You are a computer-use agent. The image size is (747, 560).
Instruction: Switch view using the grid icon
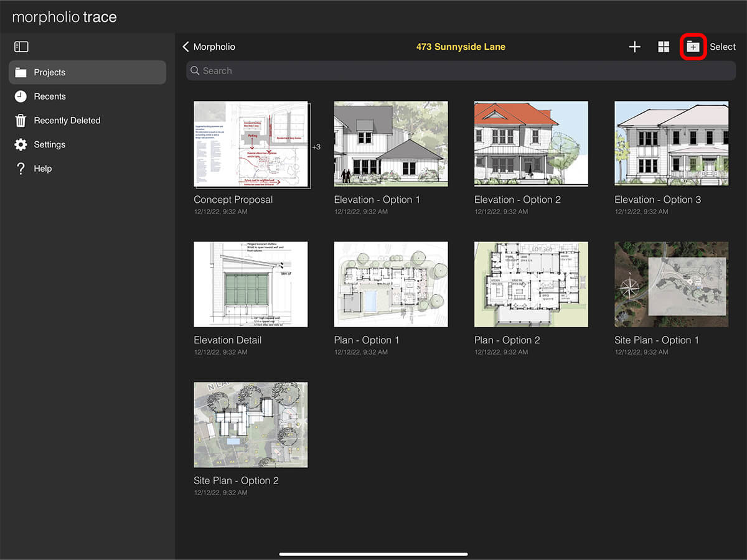(x=664, y=47)
